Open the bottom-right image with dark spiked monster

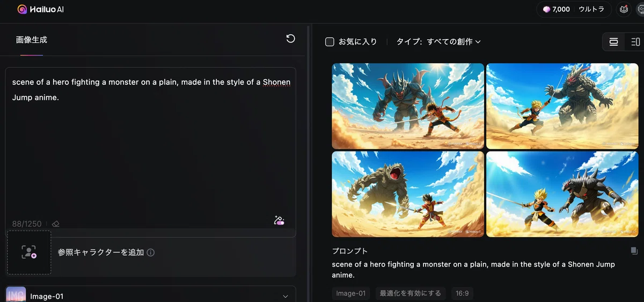[x=562, y=194]
